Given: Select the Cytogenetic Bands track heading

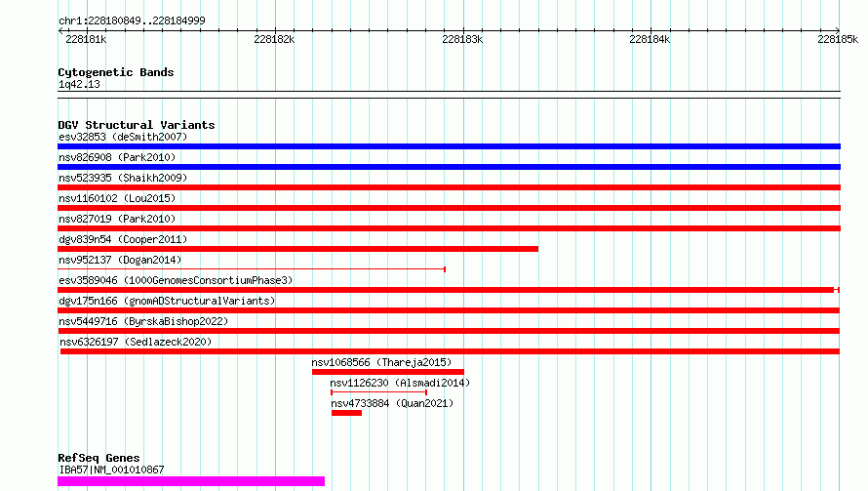Looking at the screenshot, I should [x=116, y=72].
